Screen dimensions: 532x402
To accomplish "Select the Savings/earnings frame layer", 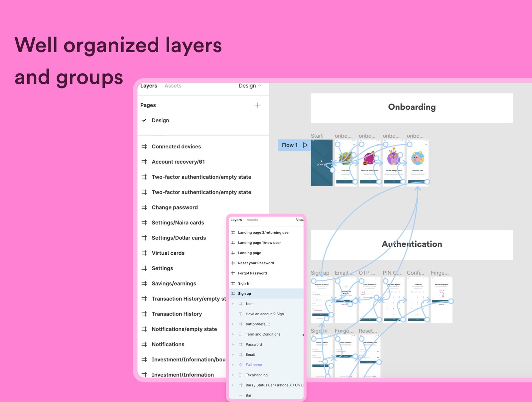I will (x=174, y=284).
